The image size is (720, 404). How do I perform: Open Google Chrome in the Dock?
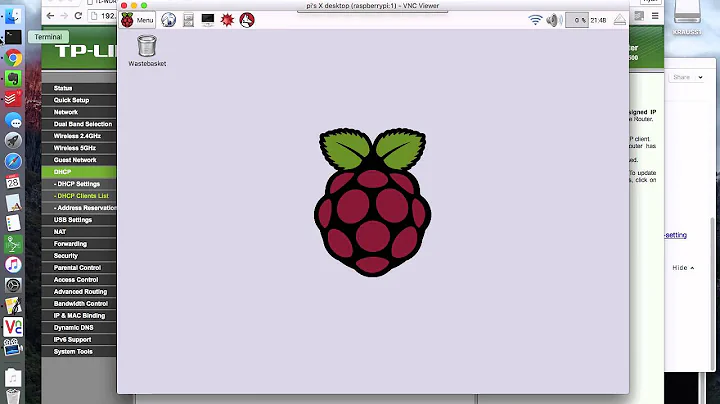point(13,58)
